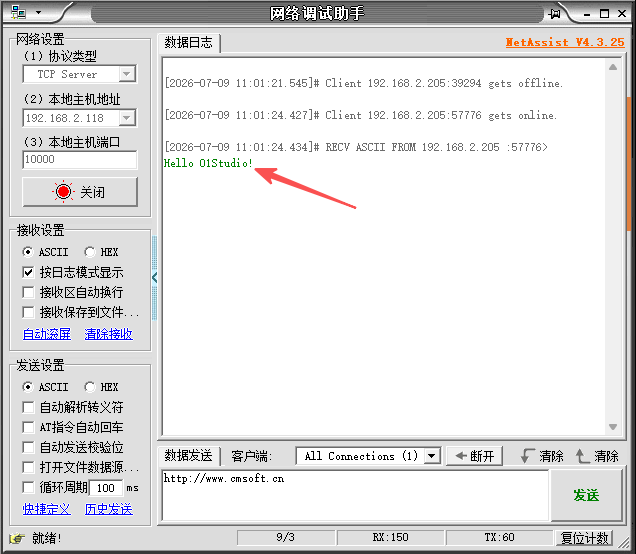
Task: Open the NetAssist V4.3.25 link
Action: click(x=565, y=42)
